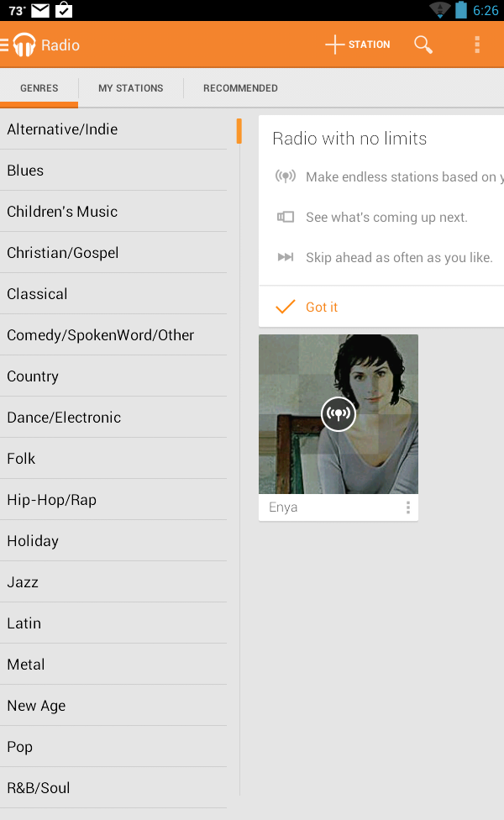This screenshot has height=820, width=504.
Task: Tap the orange checkmark beside Got it
Action: [285, 307]
